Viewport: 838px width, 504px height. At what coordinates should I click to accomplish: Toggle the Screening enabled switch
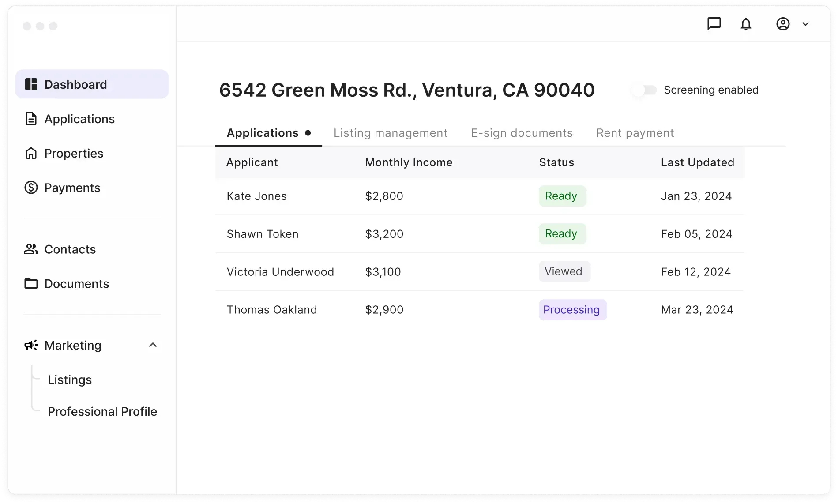point(644,90)
